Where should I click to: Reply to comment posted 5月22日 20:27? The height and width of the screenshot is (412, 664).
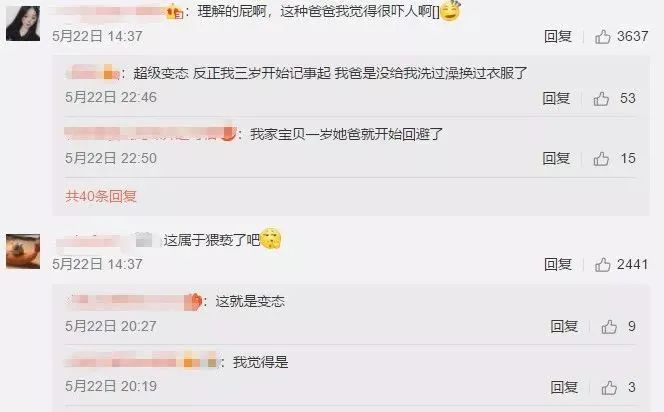pyautogui.click(x=564, y=326)
